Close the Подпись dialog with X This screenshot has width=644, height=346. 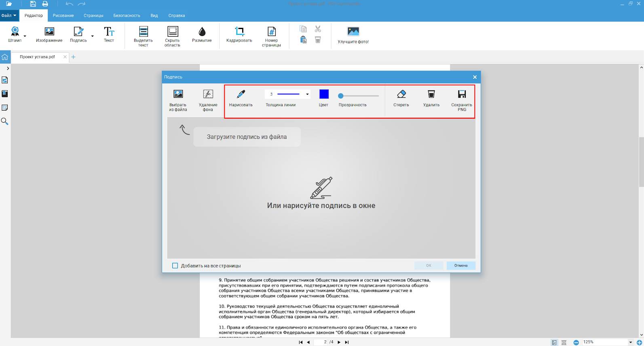(x=475, y=77)
